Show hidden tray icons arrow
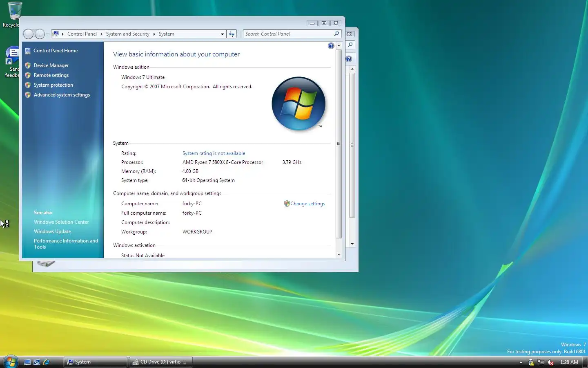588x368 pixels. pos(521,362)
